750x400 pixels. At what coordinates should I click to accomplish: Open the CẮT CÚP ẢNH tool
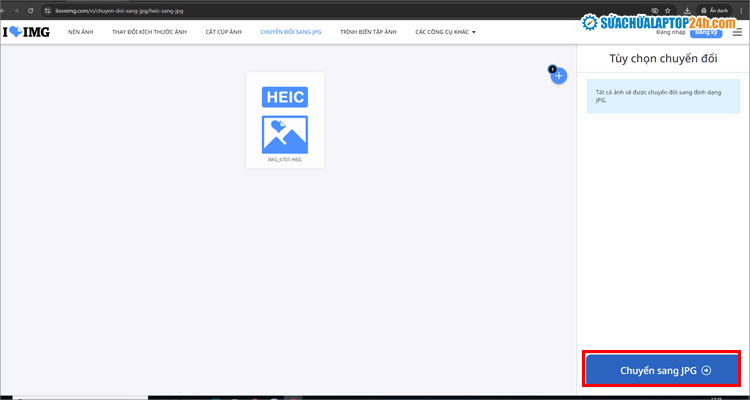[223, 32]
